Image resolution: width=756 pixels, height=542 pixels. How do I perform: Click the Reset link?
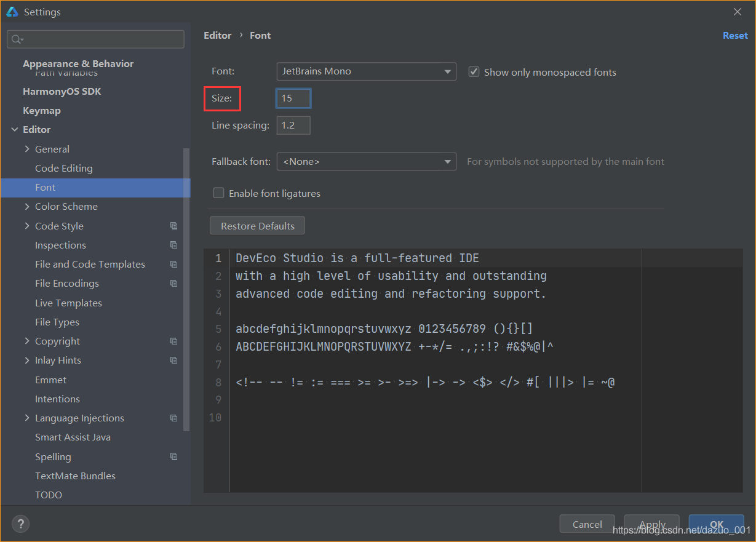pos(735,36)
